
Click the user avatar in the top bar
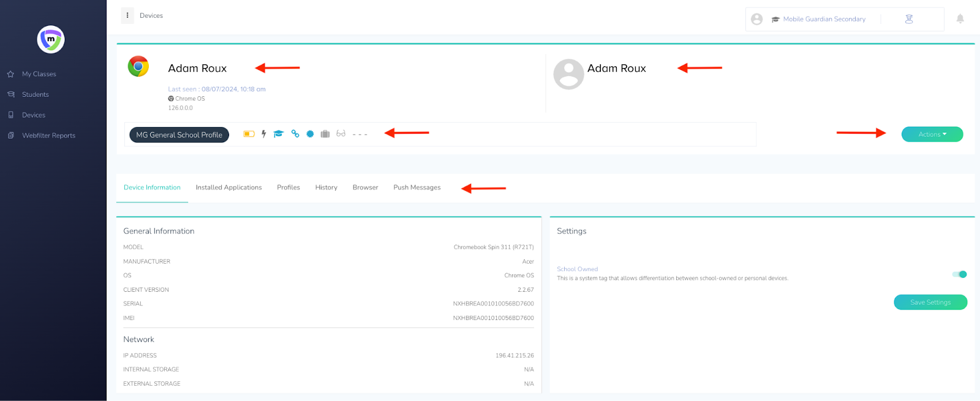tap(757, 19)
